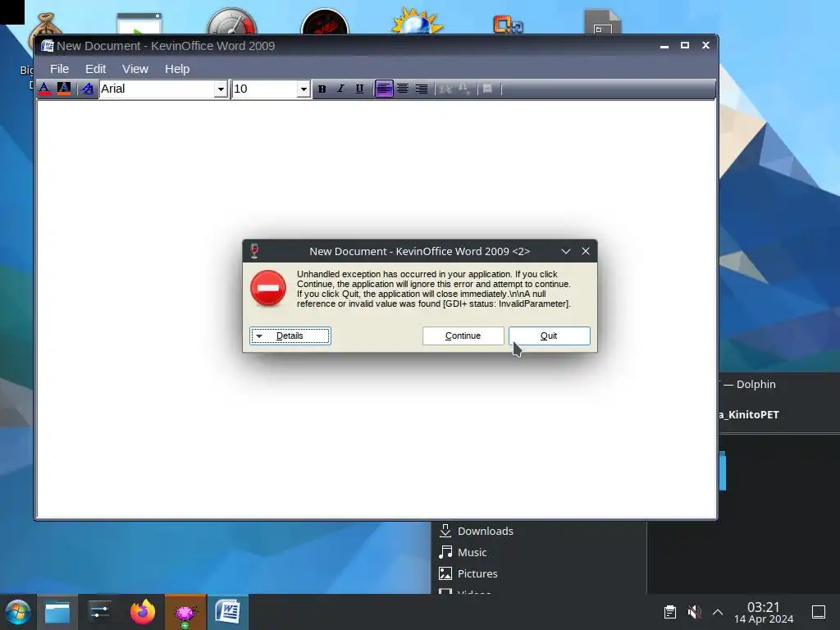Open the Arial font name dropdown
Screen dimensions: 840x630
(221, 89)
